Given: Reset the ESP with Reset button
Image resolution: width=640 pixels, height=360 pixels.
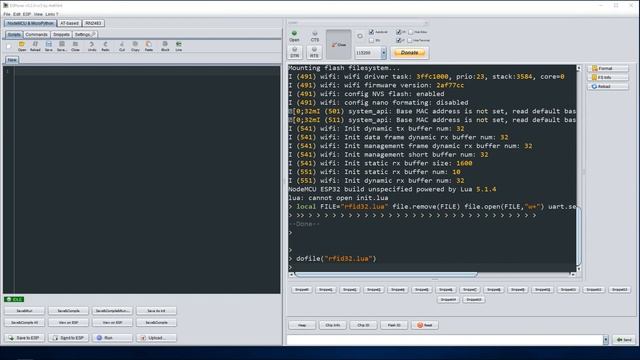Looking at the screenshot, I should point(424,325).
